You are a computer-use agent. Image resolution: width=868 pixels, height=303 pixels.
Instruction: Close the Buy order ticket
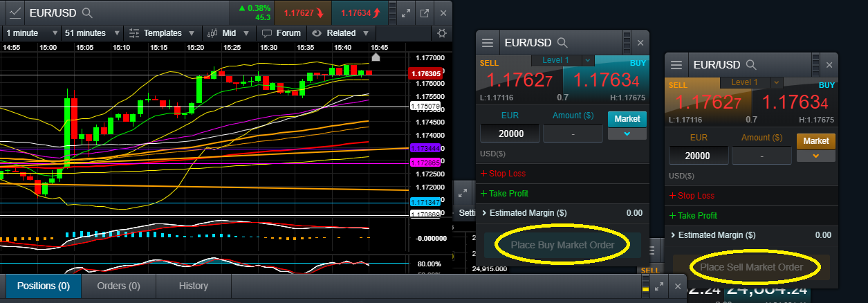pos(640,43)
